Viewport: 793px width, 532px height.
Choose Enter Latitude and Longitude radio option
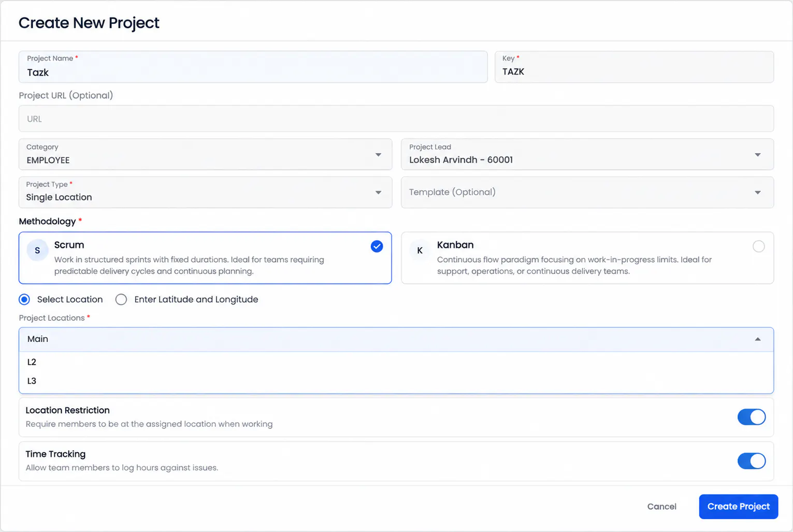121,299
